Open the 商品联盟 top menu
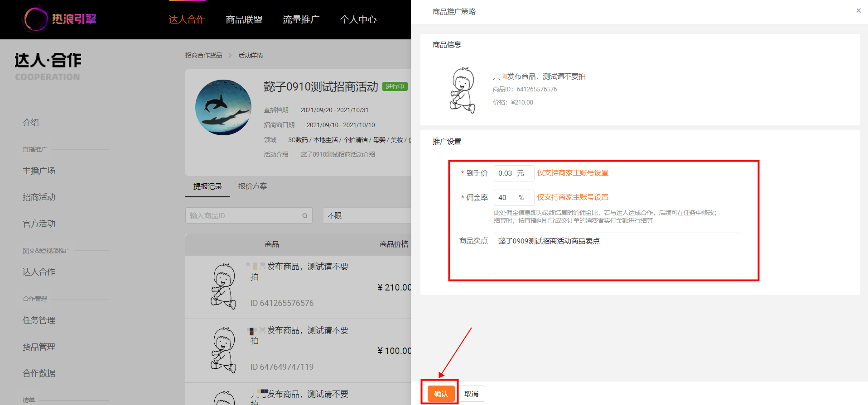This screenshot has width=868, height=405. pyautogui.click(x=244, y=19)
